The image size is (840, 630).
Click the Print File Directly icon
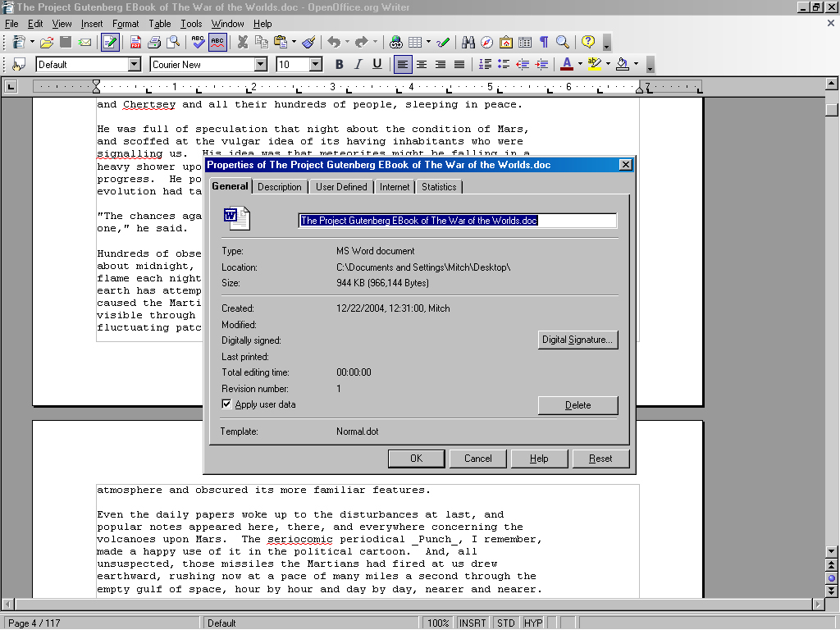[x=154, y=42]
